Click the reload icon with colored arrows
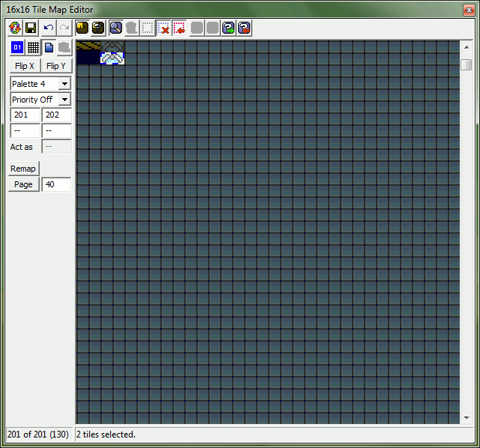The width and height of the screenshot is (480, 448). coord(15,28)
